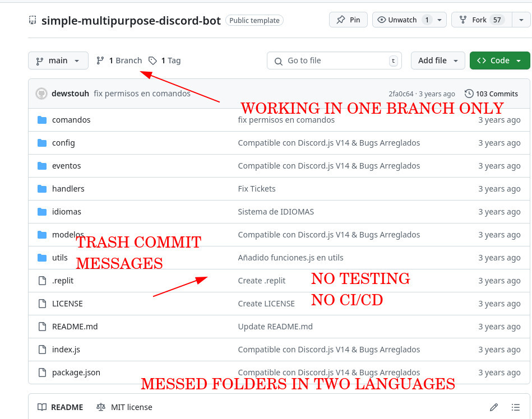Viewport: 532px width, 419px height.
Task: Click the balance-scale license icon
Action: 101,407
